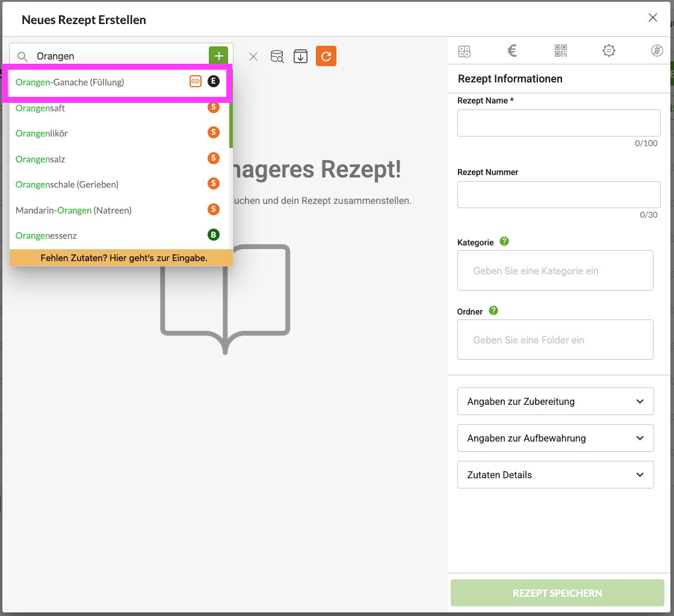Switch to the QR code tab
The image size is (674, 616).
561,51
